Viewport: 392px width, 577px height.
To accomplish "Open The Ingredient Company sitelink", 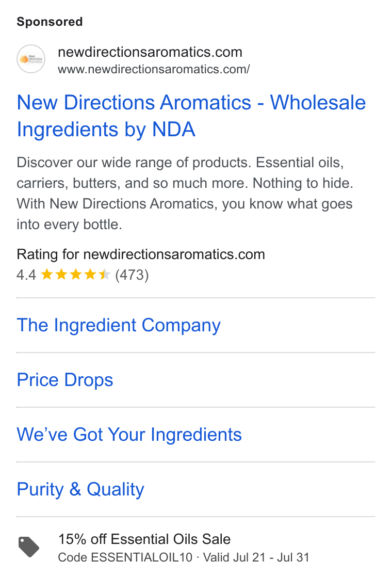I will (119, 325).
